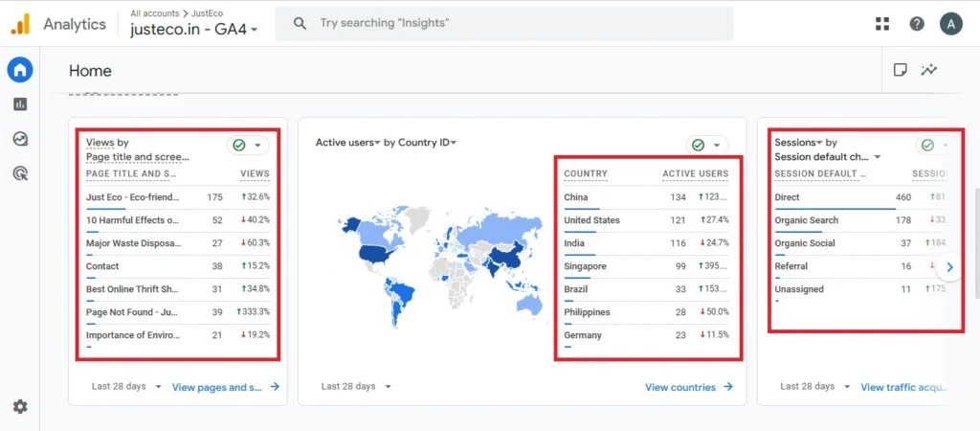980x431 pixels.
Task: Click the note icon beside Insights
Action: 900,69
